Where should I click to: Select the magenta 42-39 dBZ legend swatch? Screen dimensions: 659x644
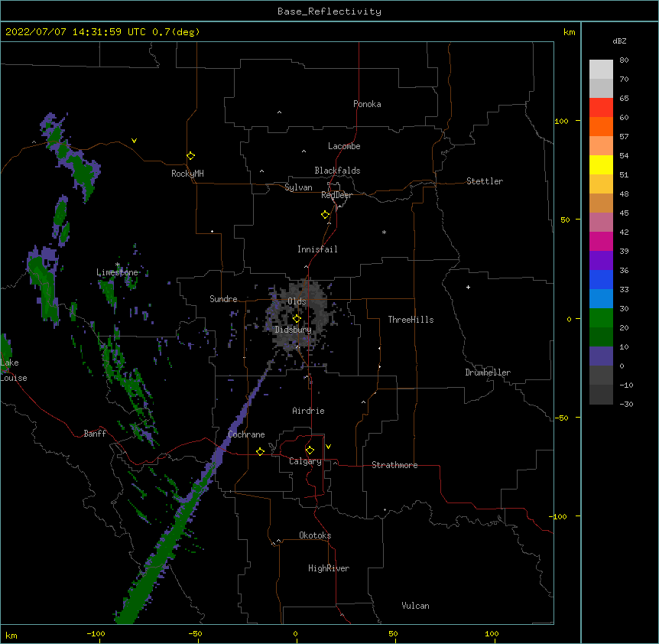[601, 241]
